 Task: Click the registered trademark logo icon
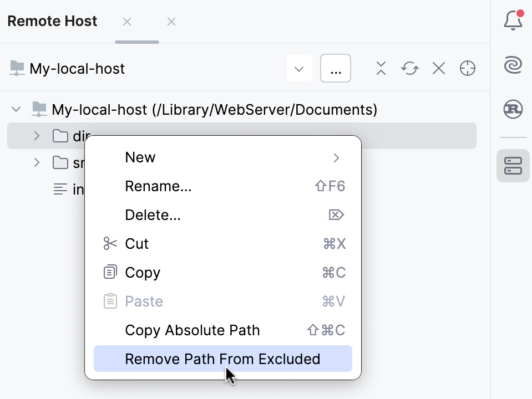tap(512, 109)
